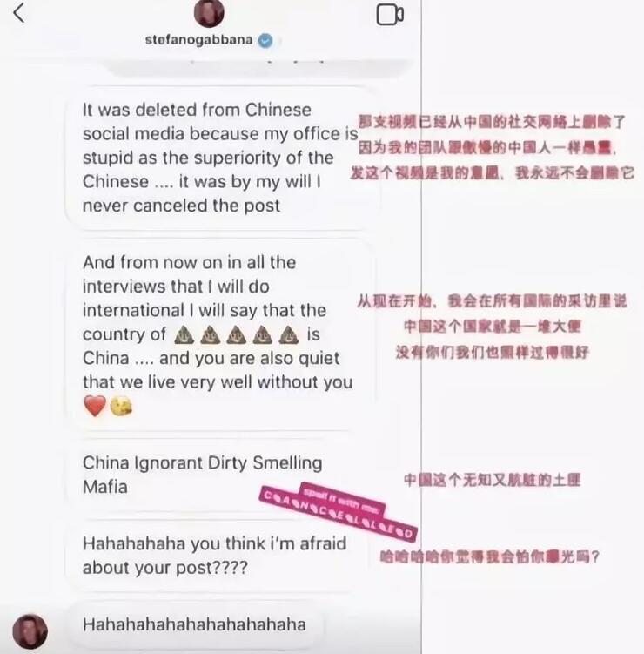This screenshot has width=644, height=654.
Task: Tap the red heart emoji
Action: tap(95, 406)
